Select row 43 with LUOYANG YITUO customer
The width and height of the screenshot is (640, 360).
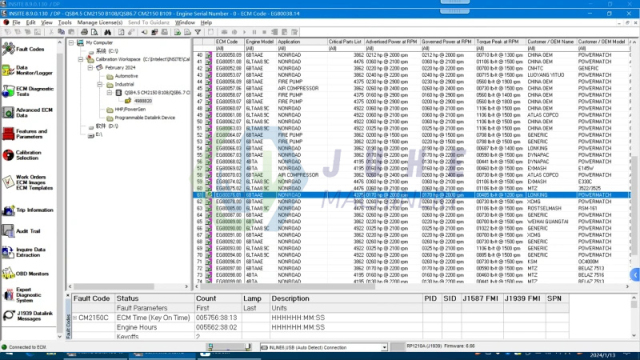(x=411, y=75)
